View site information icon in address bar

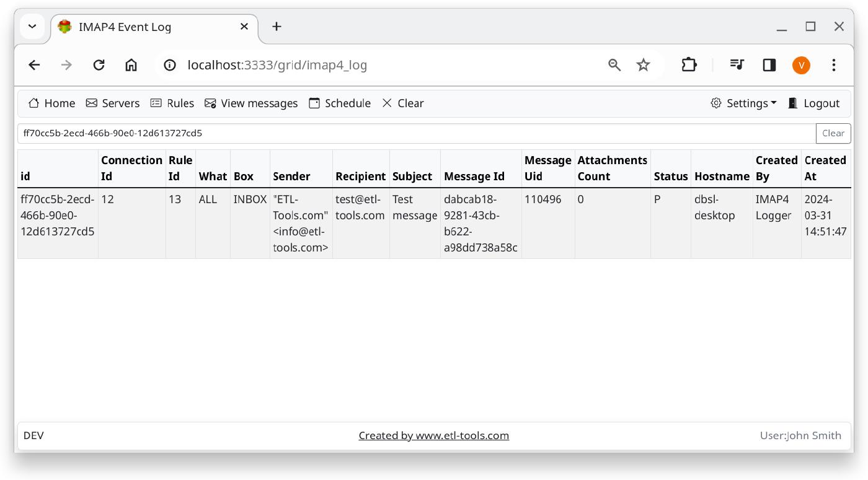point(169,65)
